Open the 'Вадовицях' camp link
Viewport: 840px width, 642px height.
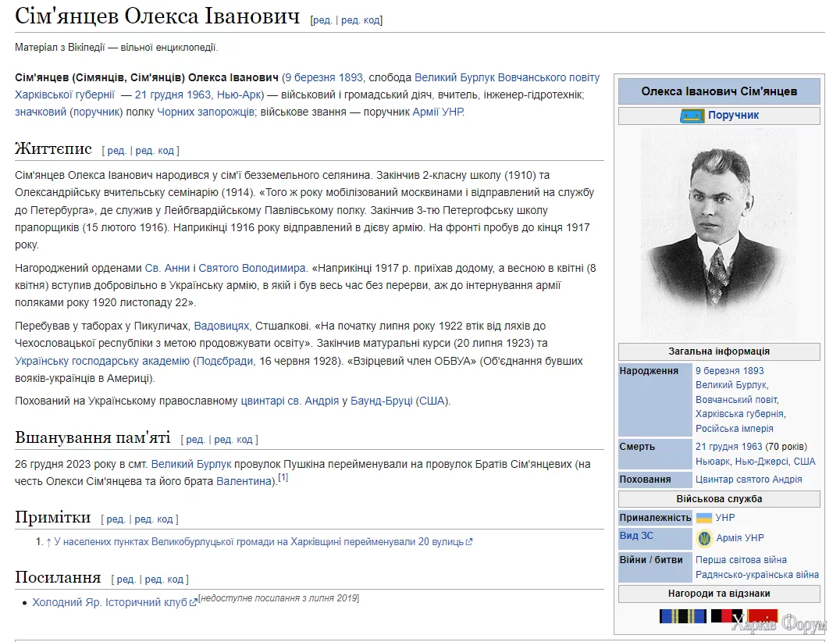pyautogui.click(x=222, y=326)
